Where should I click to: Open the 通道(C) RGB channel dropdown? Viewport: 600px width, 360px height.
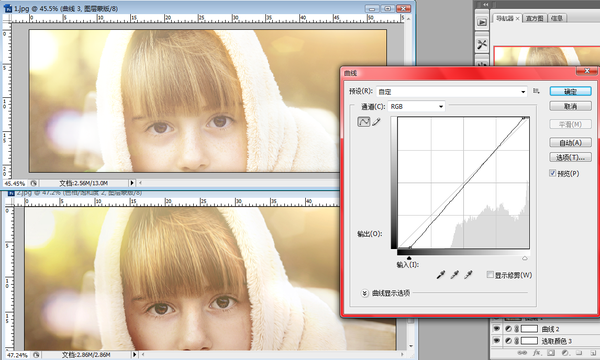coord(416,106)
